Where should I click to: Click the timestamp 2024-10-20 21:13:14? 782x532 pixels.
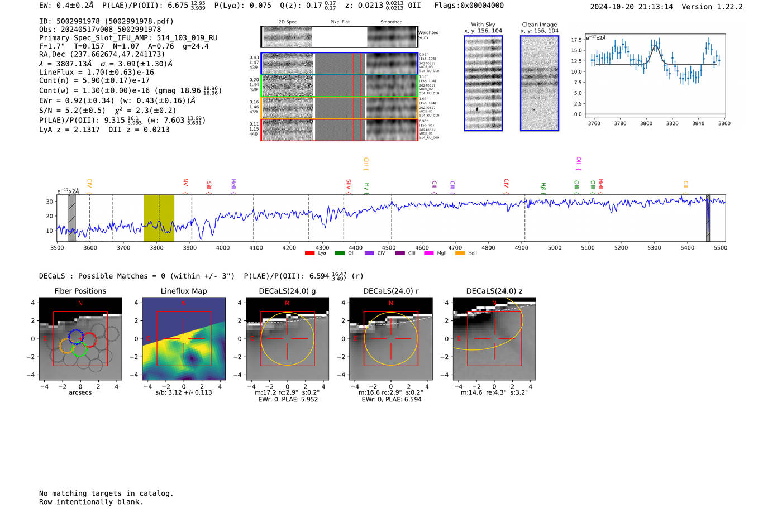[x=632, y=7]
